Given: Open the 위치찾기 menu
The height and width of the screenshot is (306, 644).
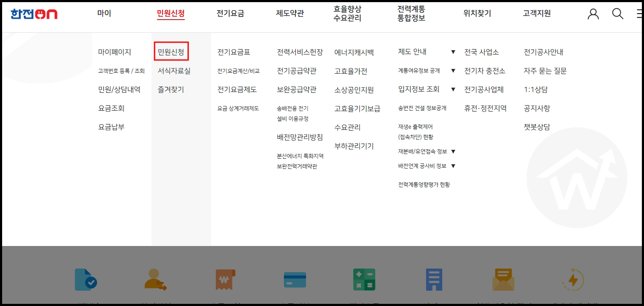Looking at the screenshot, I should 478,13.
